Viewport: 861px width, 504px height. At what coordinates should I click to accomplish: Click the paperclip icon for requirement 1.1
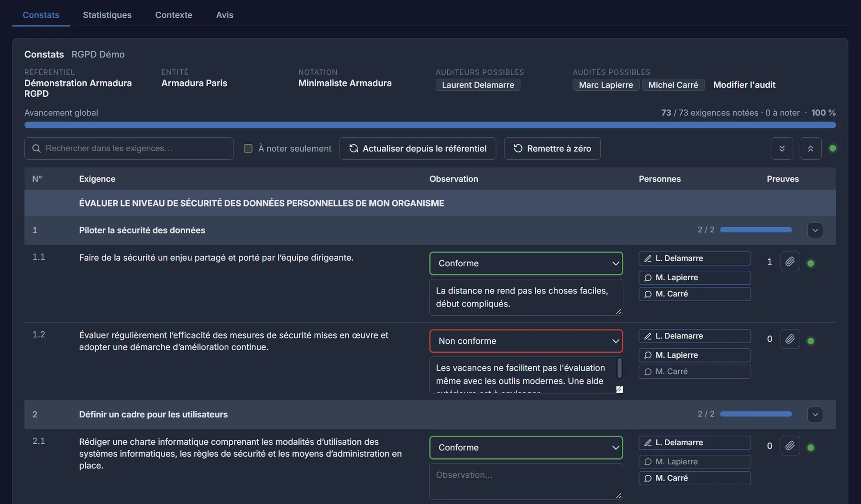[790, 262]
